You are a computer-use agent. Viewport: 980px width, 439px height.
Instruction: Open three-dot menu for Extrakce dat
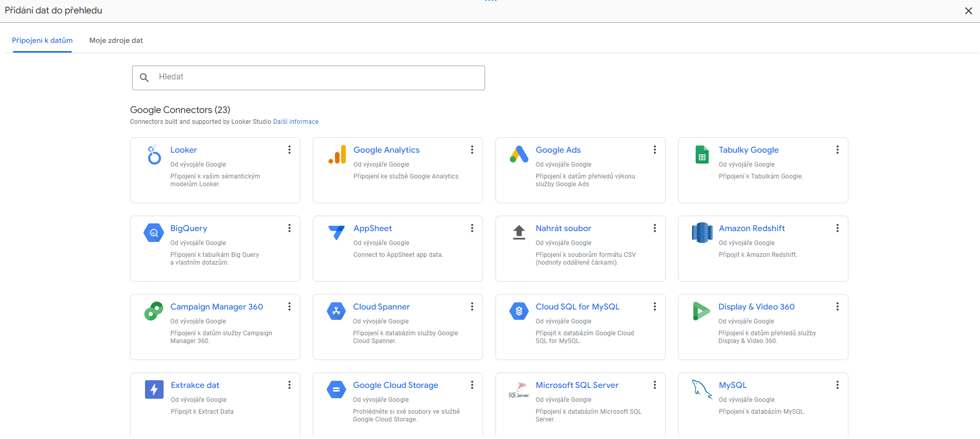[x=290, y=385]
